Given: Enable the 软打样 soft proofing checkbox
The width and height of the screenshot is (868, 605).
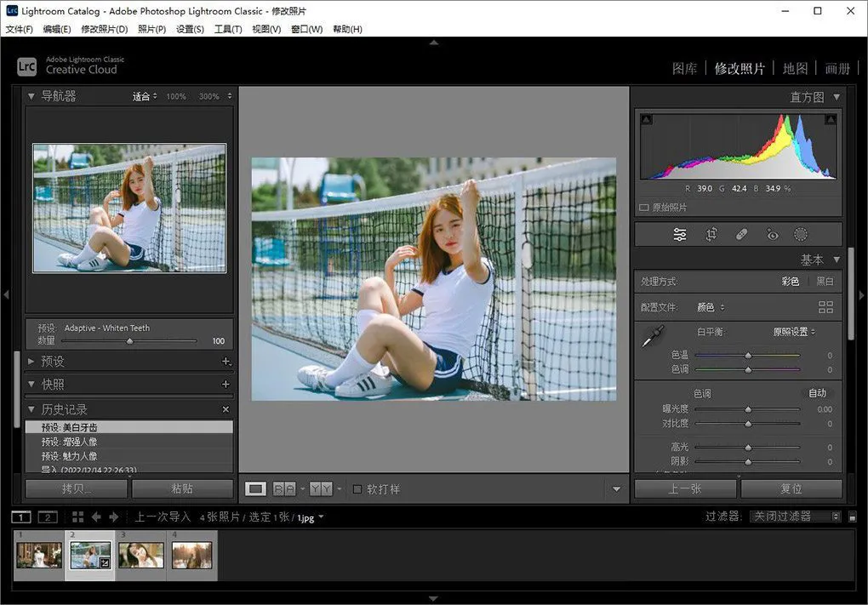Looking at the screenshot, I should 357,489.
